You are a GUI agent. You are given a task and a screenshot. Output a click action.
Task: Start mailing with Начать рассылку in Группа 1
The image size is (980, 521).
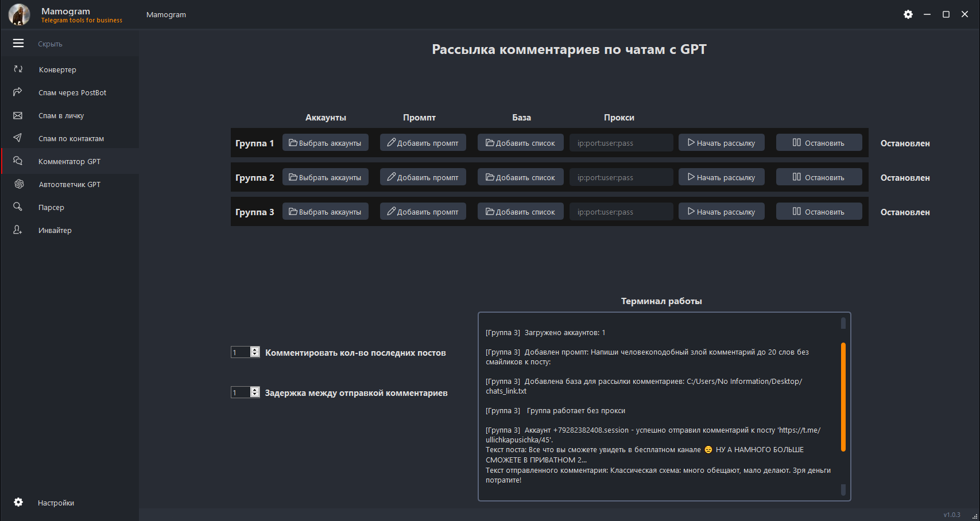pyautogui.click(x=721, y=143)
